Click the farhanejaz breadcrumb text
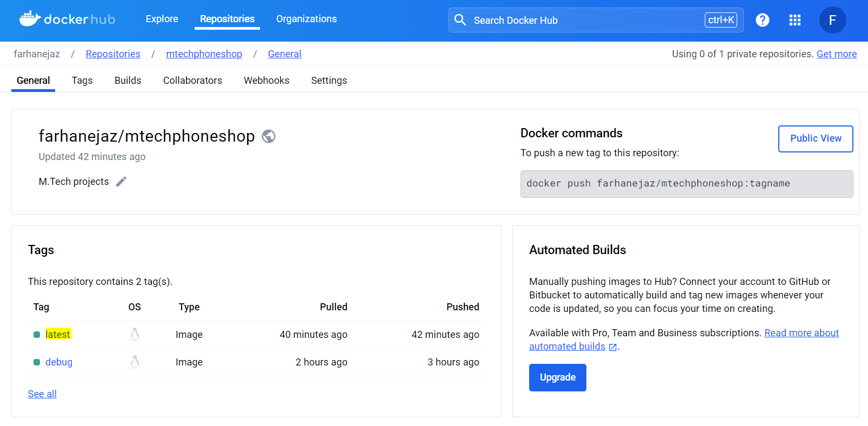 [37, 54]
